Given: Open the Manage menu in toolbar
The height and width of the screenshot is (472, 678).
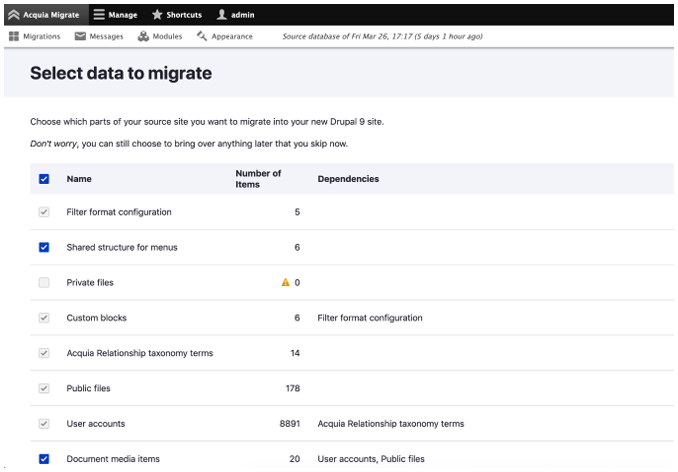Looking at the screenshot, I should pos(122,15).
